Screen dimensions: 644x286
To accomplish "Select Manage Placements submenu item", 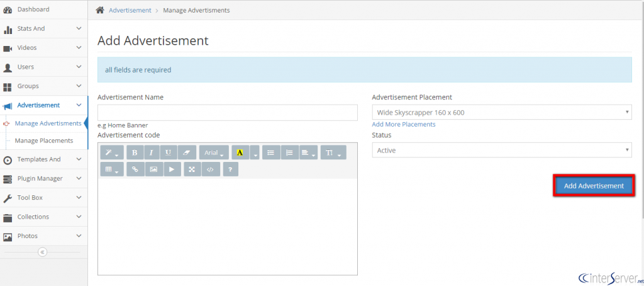I will pyautogui.click(x=44, y=140).
